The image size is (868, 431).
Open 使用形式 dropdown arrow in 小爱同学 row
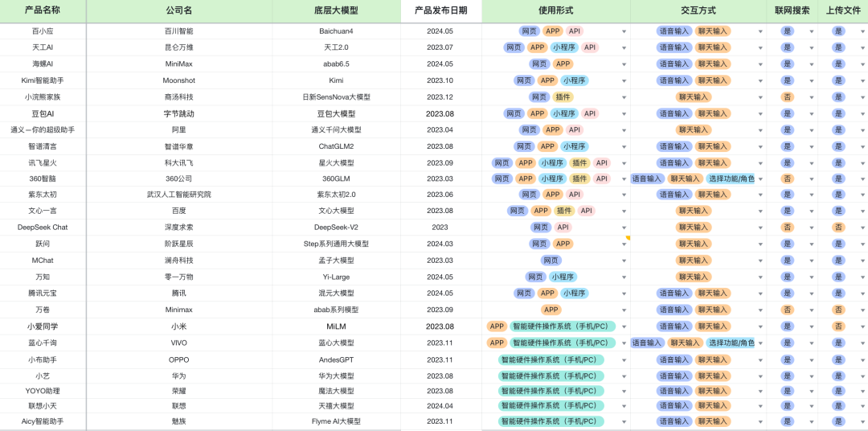[x=624, y=326]
